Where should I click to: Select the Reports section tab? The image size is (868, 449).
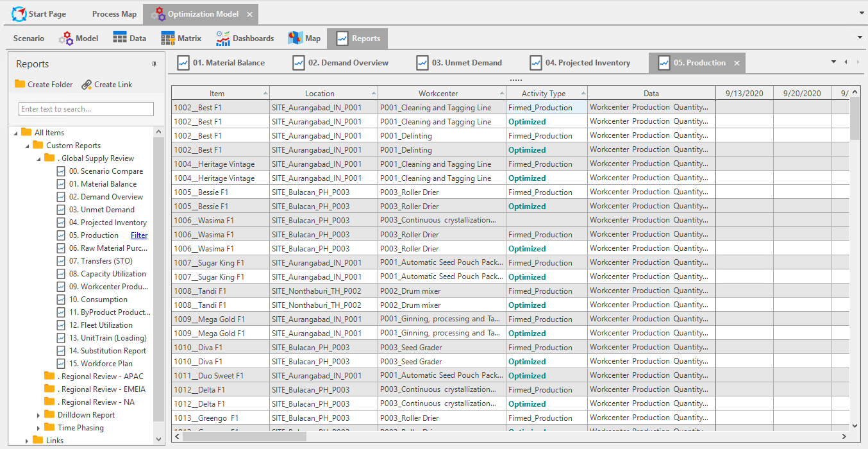[x=357, y=38]
